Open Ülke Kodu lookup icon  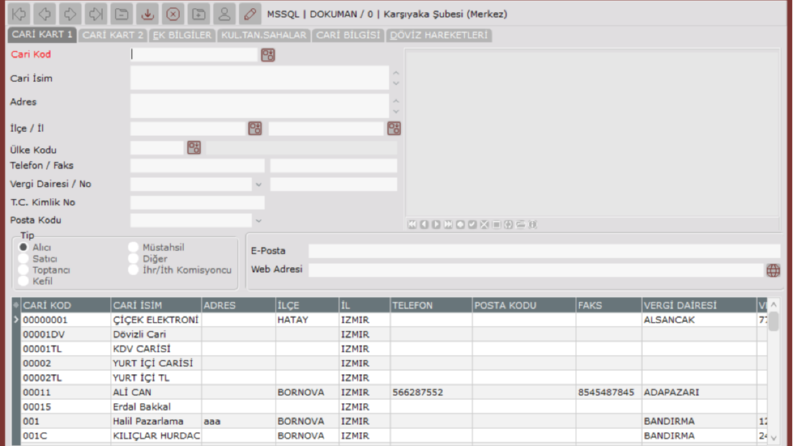coord(194,148)
